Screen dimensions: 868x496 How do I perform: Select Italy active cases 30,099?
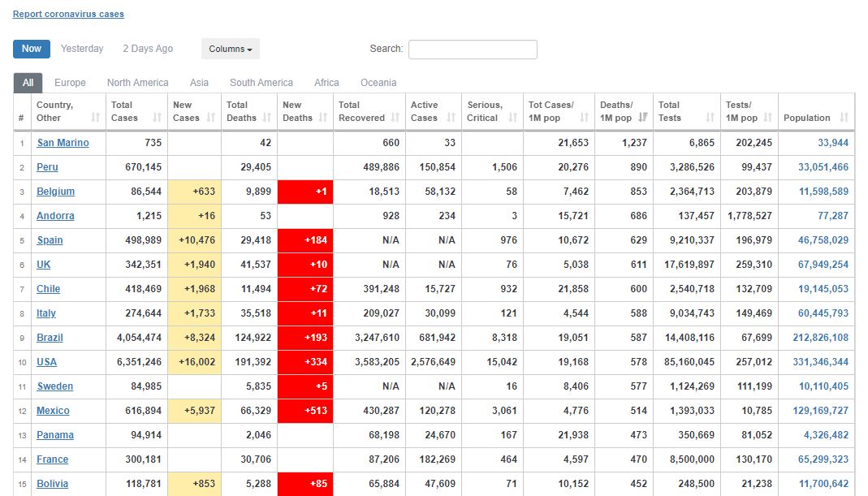[x=440, y=313]
